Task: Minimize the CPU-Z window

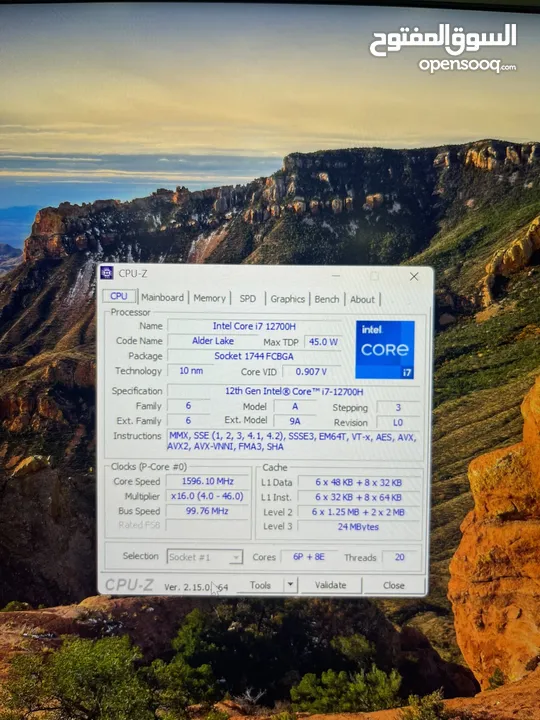Action: tap(336, 276)
